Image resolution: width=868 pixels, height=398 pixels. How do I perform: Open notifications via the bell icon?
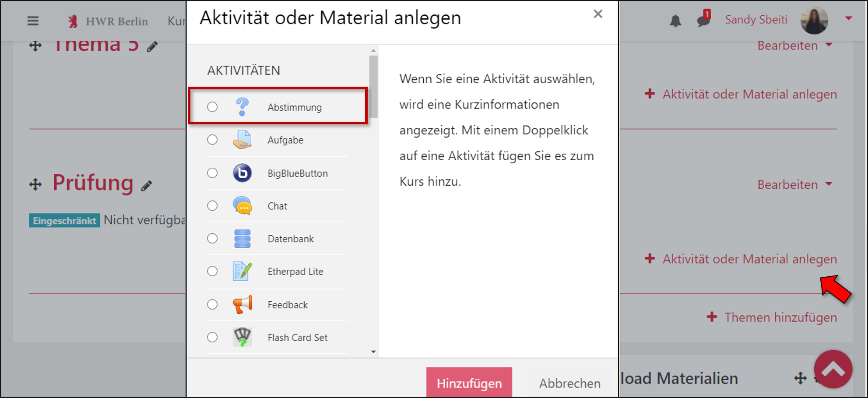(675, 20)
